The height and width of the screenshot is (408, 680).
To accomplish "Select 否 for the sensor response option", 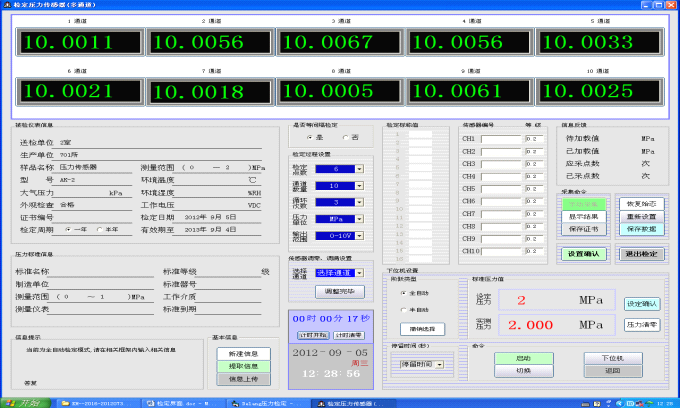I will point(345,138).
